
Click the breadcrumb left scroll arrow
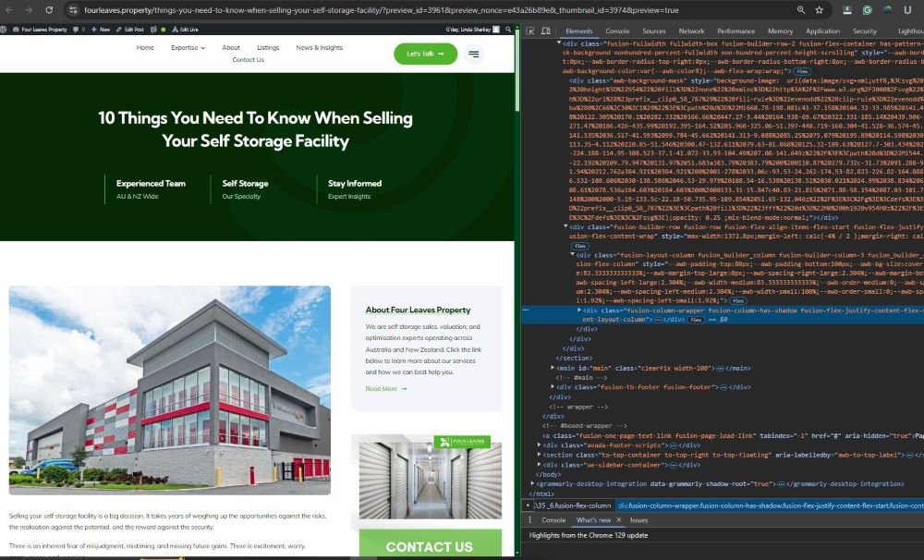tap(528, 505)
